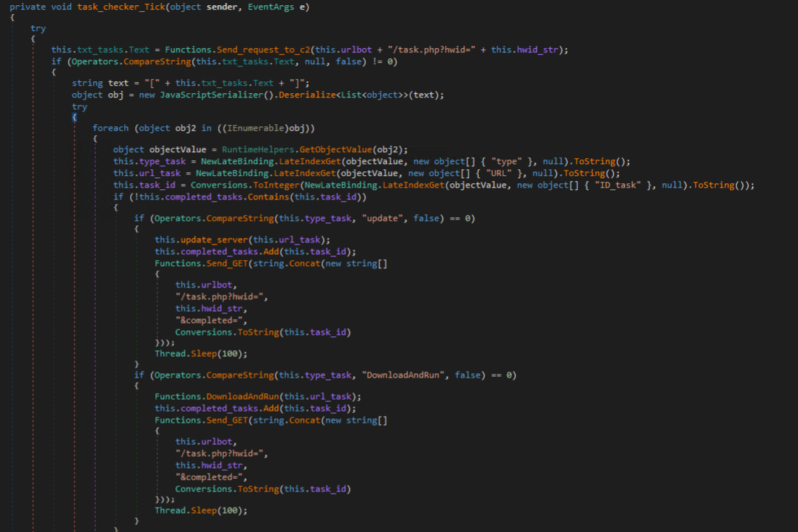Click the task_checker_Tick method name
This screenshot has height=532, width=798.
click(121, 7)
